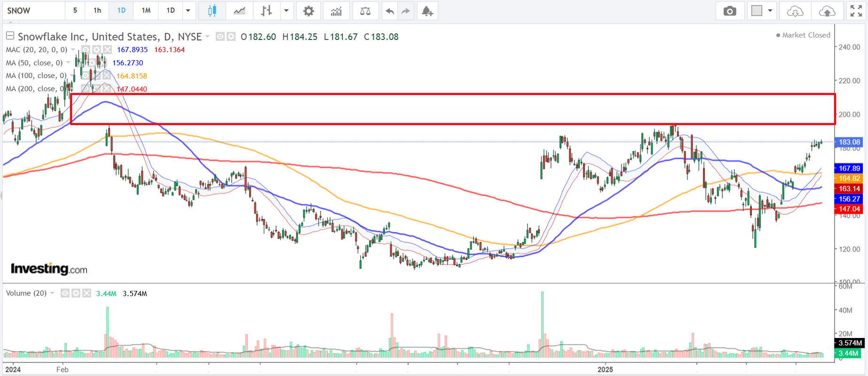Remove the MA (200, close, 0) indicator

[107, 89]
